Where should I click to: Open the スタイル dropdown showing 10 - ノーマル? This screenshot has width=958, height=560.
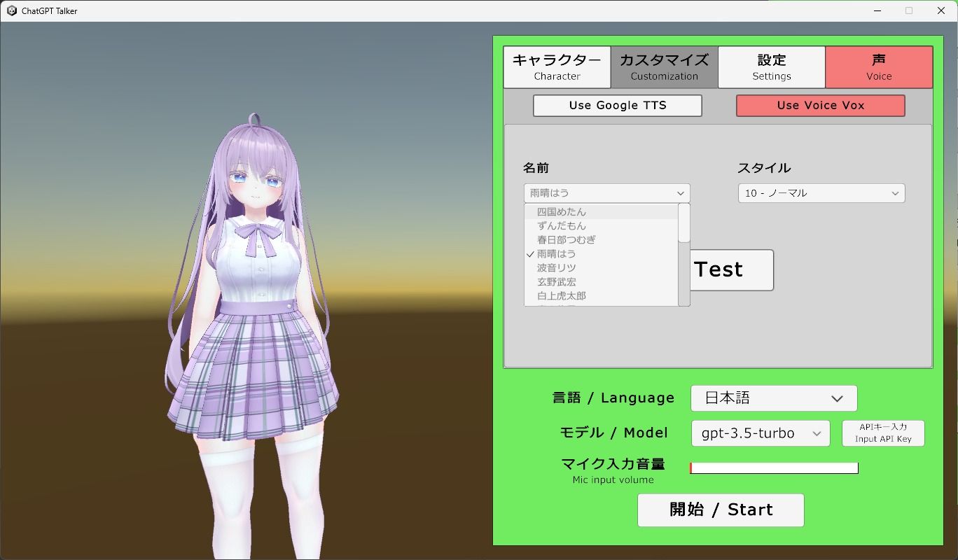coord(820,192)
